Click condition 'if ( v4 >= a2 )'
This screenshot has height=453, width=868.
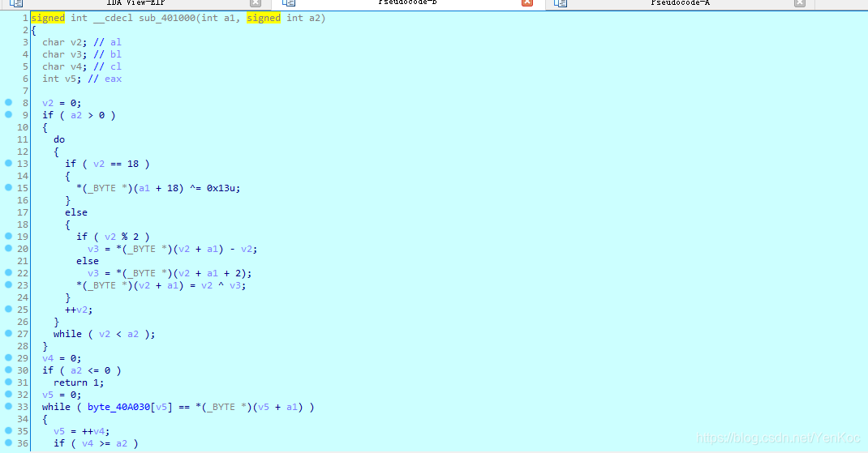point(96,443)
